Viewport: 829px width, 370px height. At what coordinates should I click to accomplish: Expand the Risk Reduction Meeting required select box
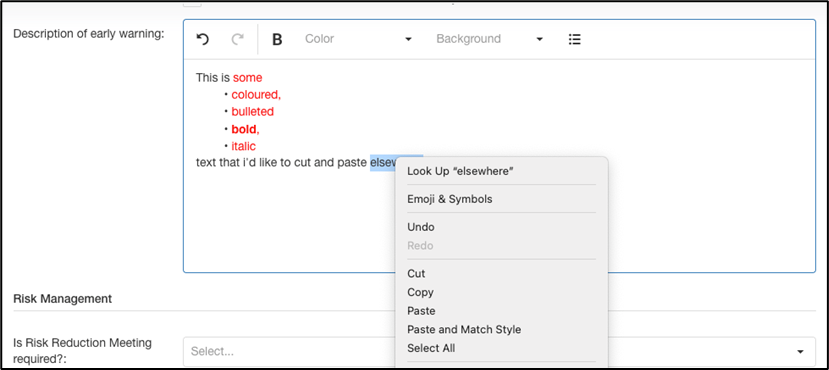coord(499,352)
